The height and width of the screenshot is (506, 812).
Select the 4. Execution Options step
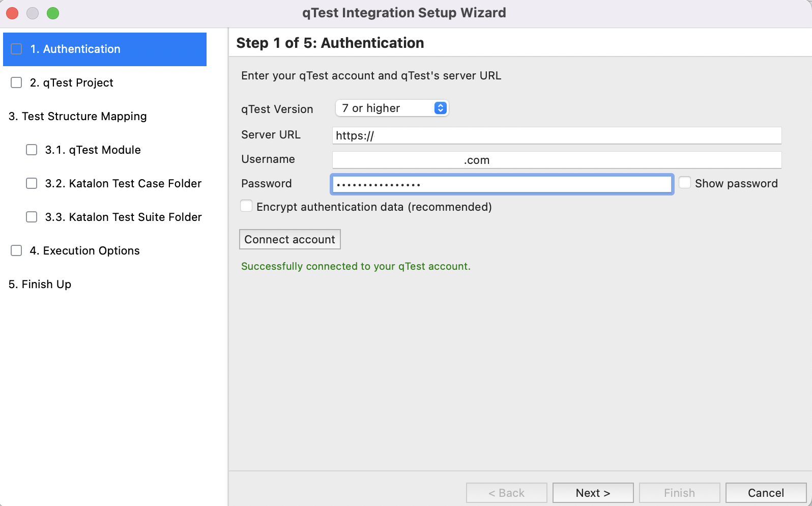[84, 251]
